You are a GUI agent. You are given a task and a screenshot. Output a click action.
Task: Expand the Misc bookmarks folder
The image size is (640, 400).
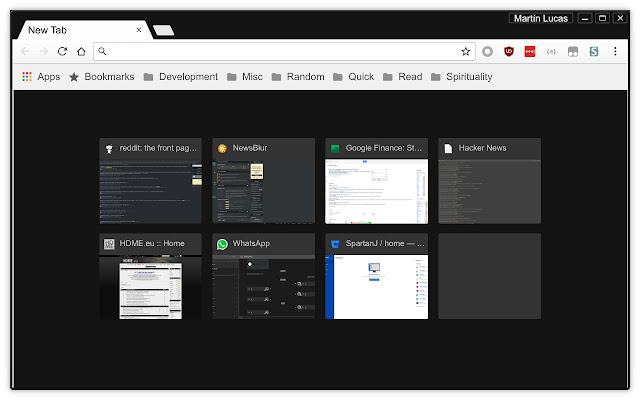[x=245, y=77]
